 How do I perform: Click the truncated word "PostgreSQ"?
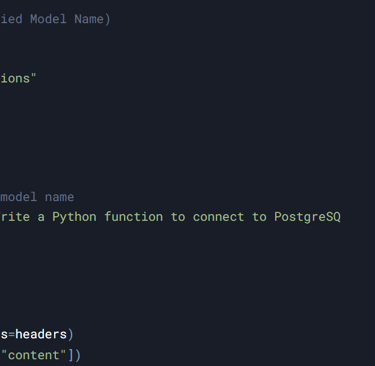307,217
